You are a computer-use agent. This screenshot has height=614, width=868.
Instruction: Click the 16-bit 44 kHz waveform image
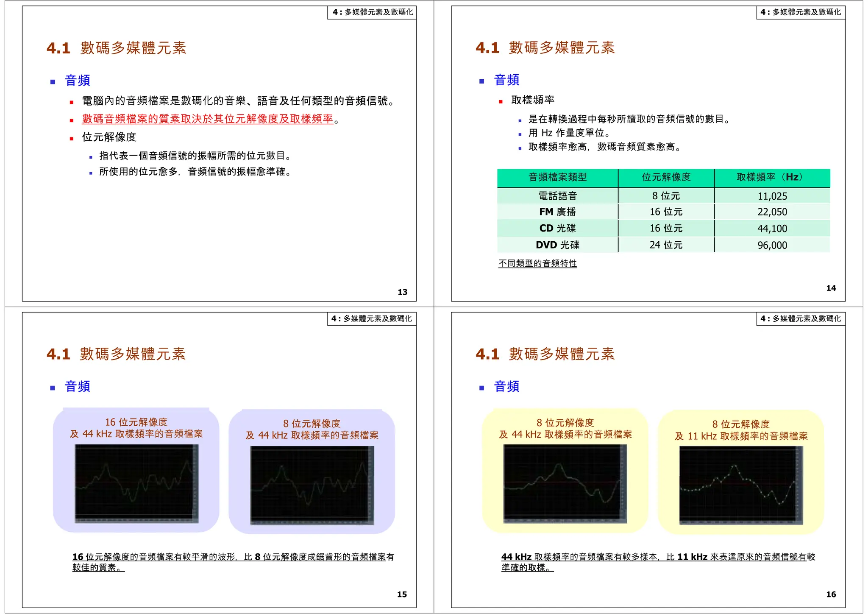pyautogui.click(x=136, y=483)
